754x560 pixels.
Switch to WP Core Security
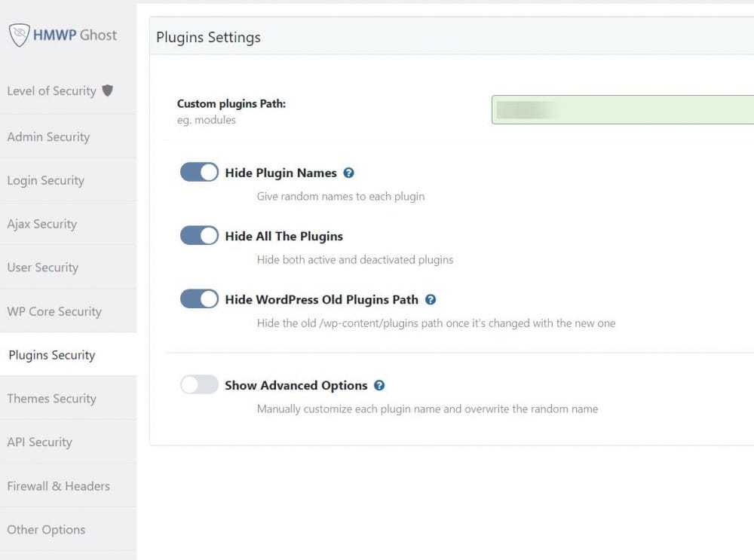tap(54, 311)
